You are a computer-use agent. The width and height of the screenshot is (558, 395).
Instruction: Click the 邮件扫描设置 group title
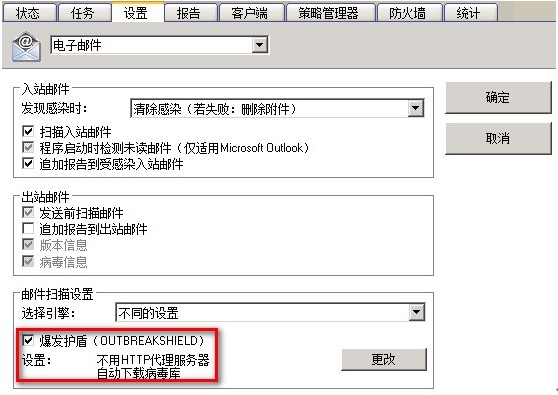pyautogui.click(x=57, y=294)
